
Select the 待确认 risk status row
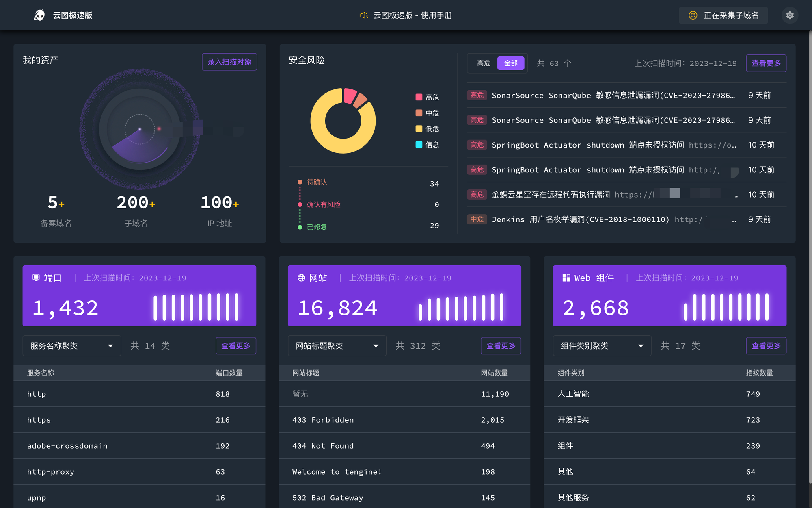(317, 182)
